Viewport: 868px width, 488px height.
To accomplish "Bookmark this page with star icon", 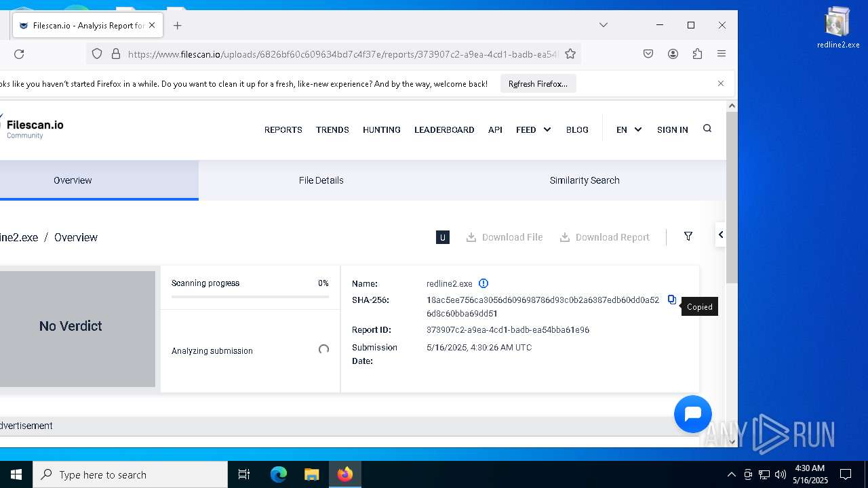I will pyautogui.click(x=570, y=54).
